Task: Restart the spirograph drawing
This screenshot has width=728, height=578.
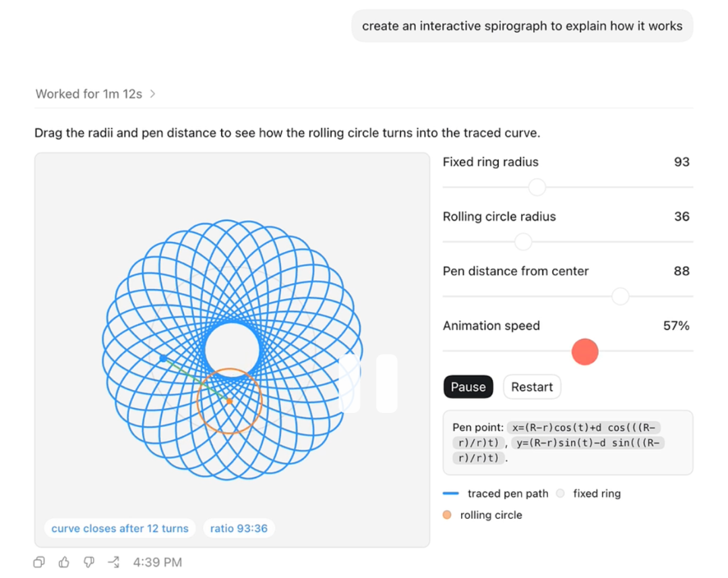Action: pos(532,387)
